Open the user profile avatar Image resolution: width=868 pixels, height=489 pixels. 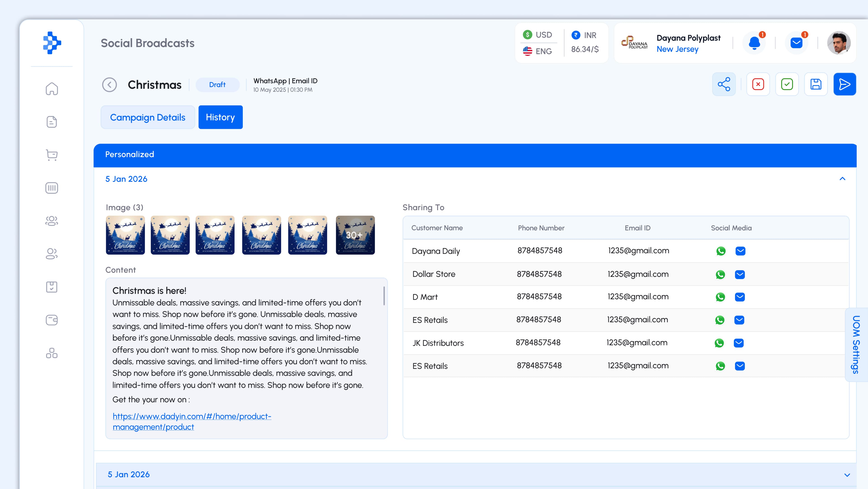pyautogui.click(x=839, y=43)
